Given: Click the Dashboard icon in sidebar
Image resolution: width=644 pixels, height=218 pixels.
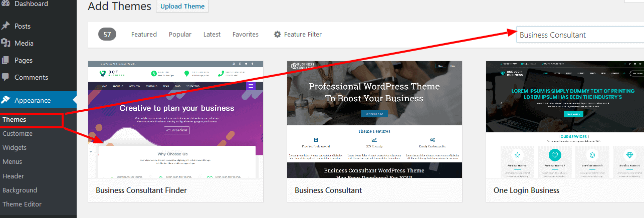Looking at the screenshot, I should 6,4.
